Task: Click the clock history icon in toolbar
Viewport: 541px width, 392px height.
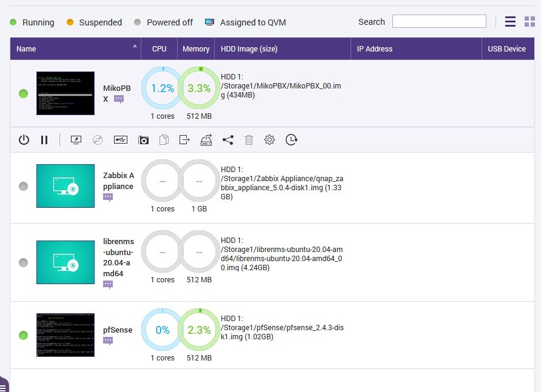Action: coord(292,140)
